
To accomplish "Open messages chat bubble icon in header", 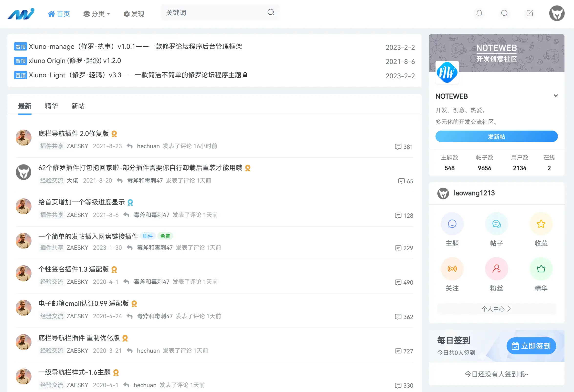I will click(504, 13).
